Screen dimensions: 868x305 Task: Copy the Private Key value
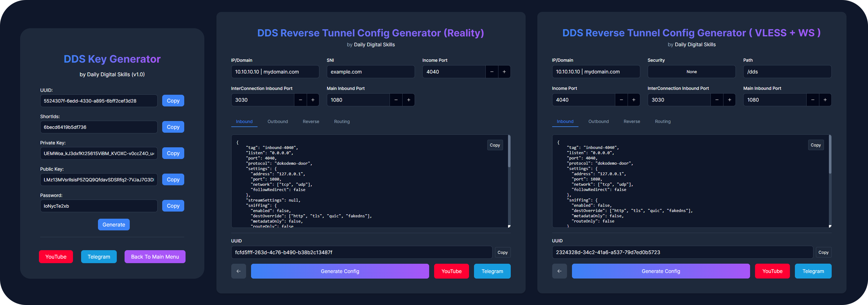(173, 153)
